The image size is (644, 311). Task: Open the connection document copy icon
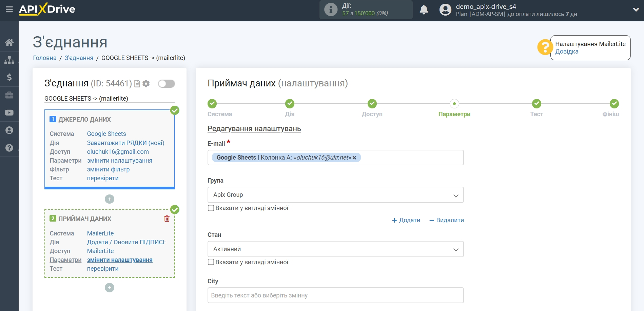(x=137, y=84)
